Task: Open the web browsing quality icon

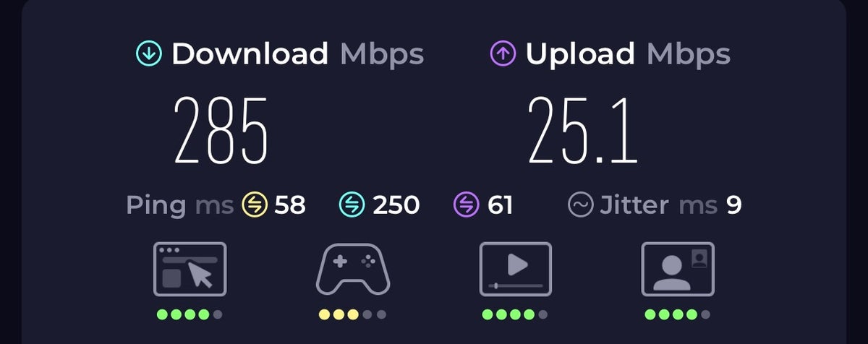Action: tap(190, 269)
